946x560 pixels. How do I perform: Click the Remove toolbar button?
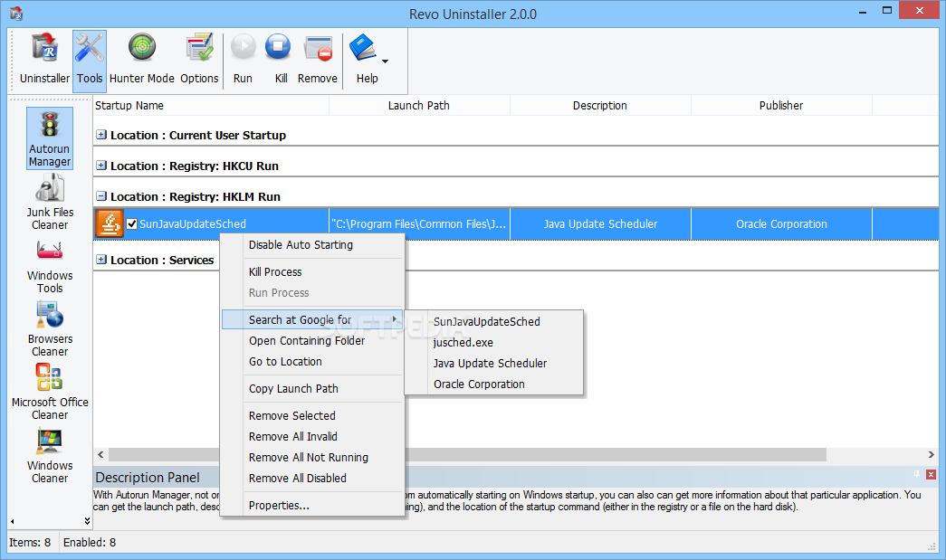tap(318, 59)
